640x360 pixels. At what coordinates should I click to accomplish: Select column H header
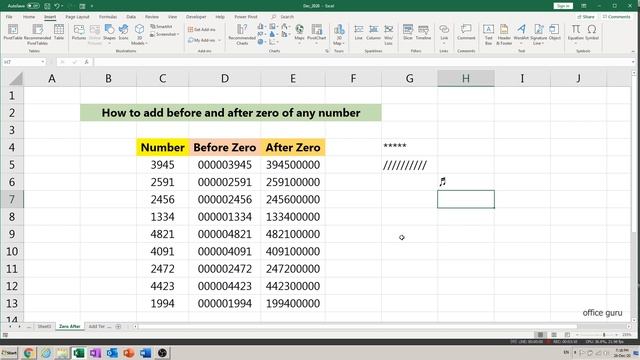[x=466, y=78]
